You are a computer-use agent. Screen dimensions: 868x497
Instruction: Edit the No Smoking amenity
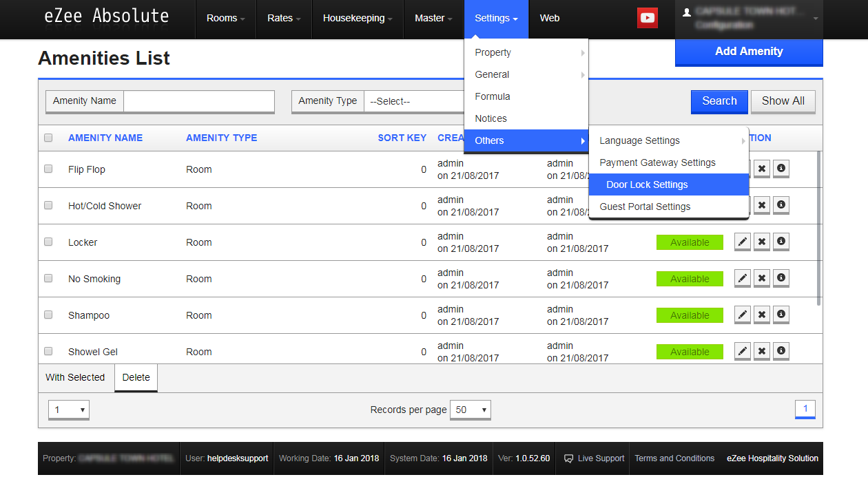(x=743, y=279)
